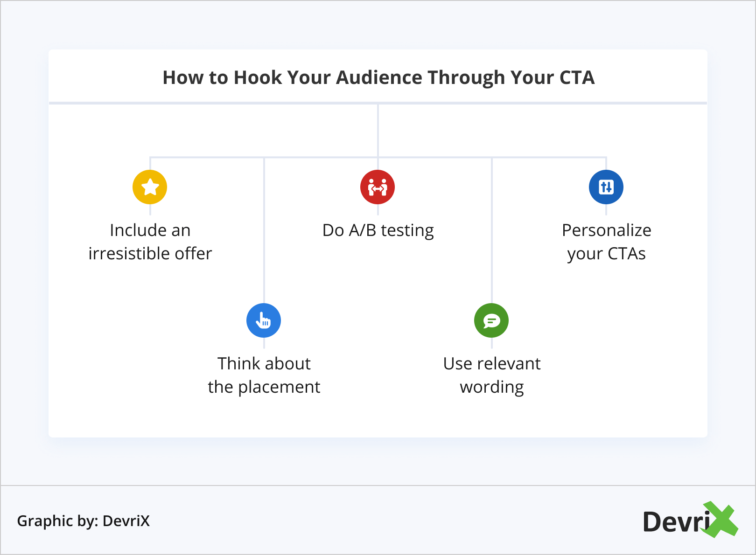Click the blue pointing hand icon
This screenshot has width=756, height=555.
point(264,320)
